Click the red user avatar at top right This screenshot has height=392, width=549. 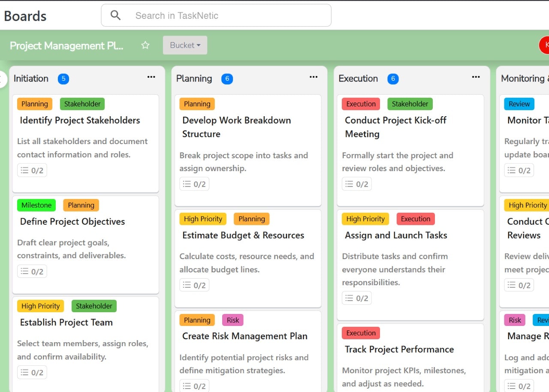[x=545, y=45]
